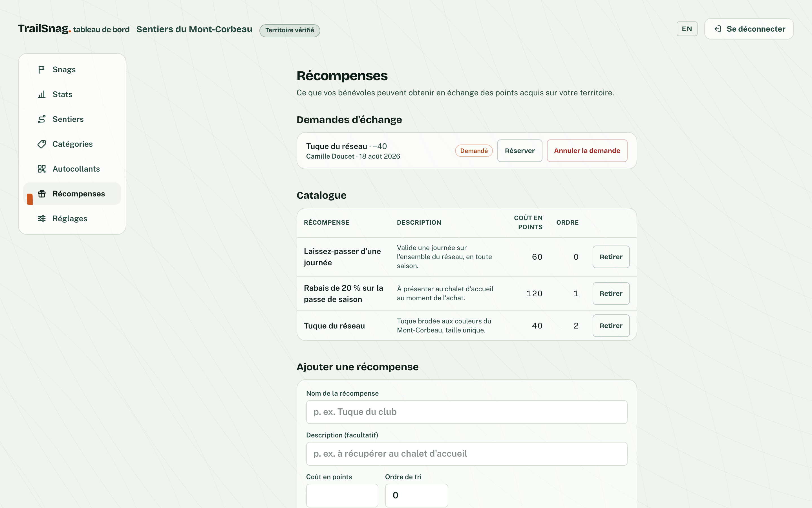Image resolution: width=812 pixels, height=508 pixels.
Task: Click the cost value 60
Action: point(537,257)
